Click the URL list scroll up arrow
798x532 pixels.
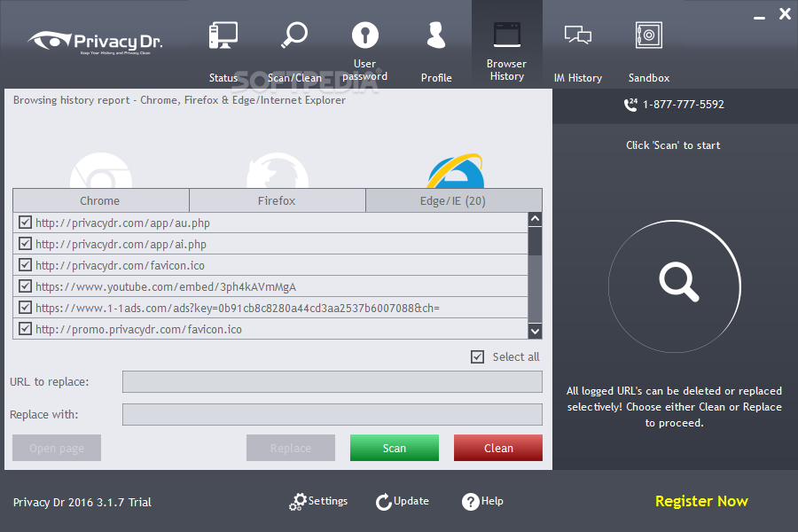tap(535, 219)
